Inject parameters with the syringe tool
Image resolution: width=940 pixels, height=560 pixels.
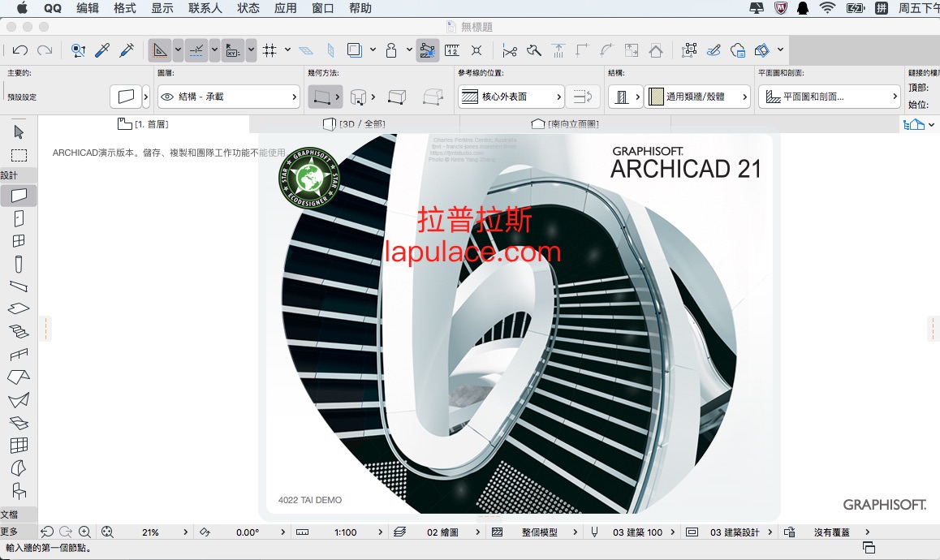click(x=127, y=50)
